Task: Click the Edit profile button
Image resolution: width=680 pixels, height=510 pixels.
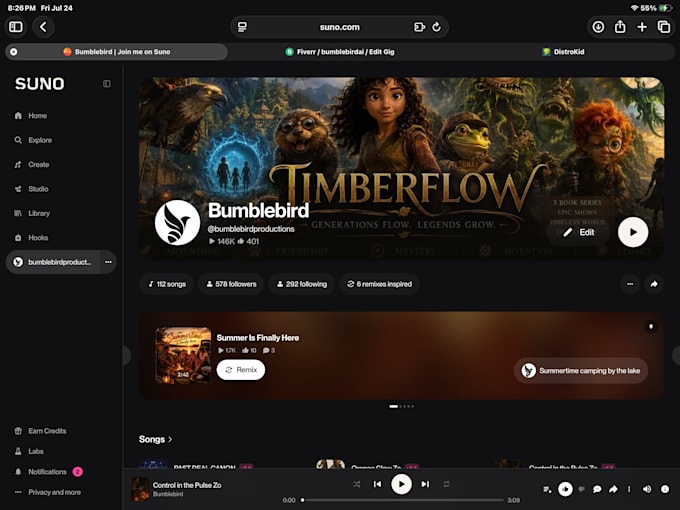Action: click(579, 232)
